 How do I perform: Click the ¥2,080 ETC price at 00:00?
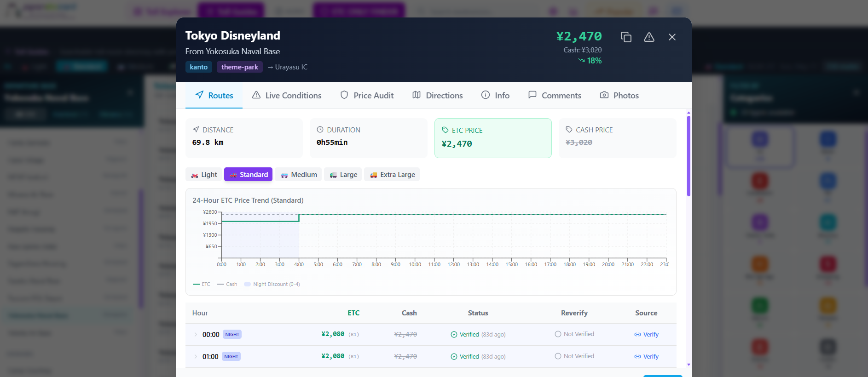pos(333,334)
